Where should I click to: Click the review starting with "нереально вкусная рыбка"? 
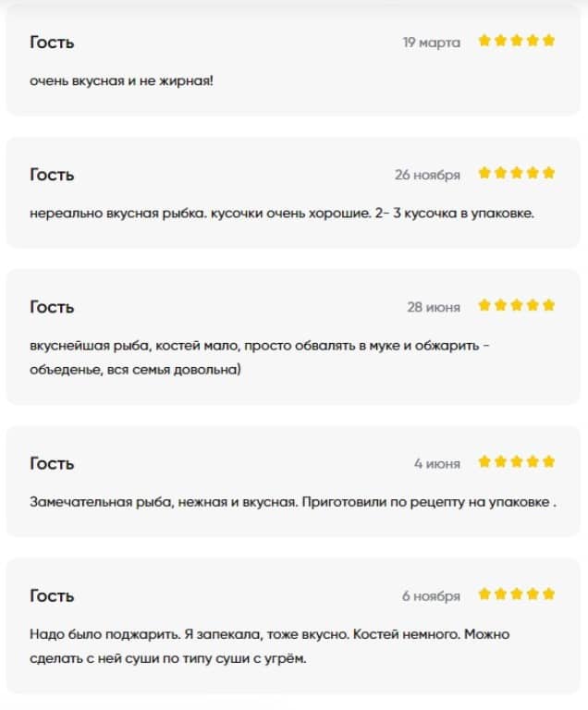pos(282,213)
